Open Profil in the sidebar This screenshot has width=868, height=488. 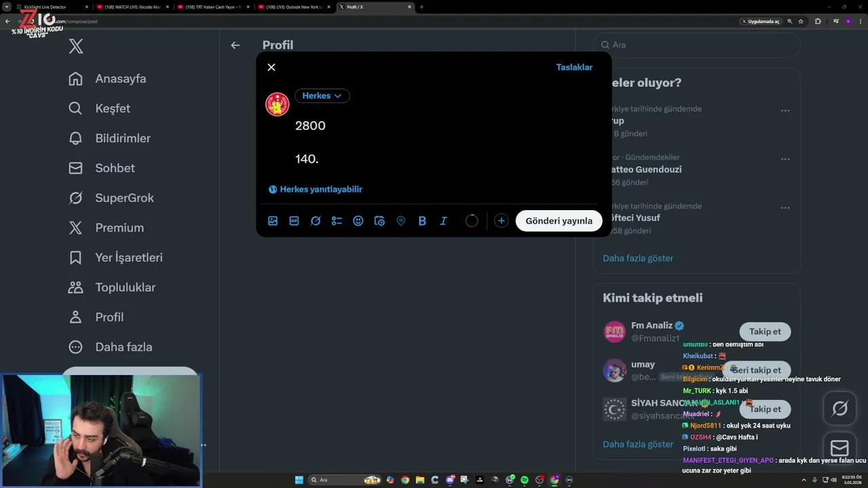96,317
